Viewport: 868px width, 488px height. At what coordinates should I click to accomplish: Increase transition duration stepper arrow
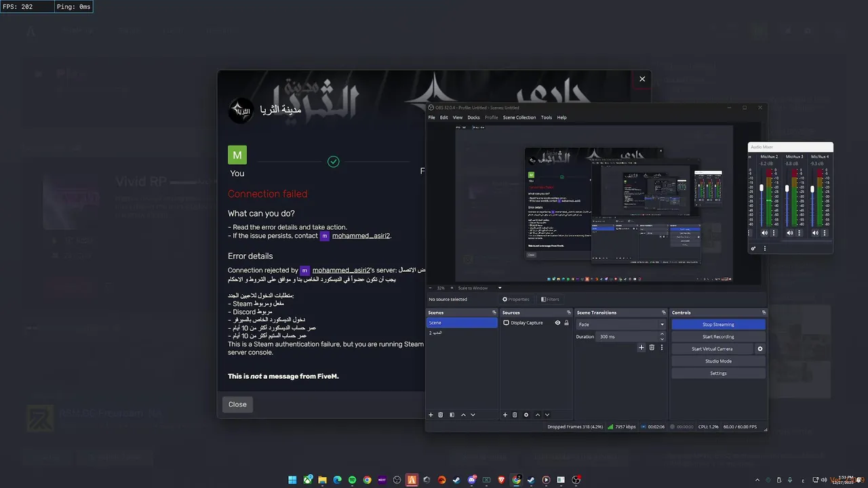tap(663, 334)
